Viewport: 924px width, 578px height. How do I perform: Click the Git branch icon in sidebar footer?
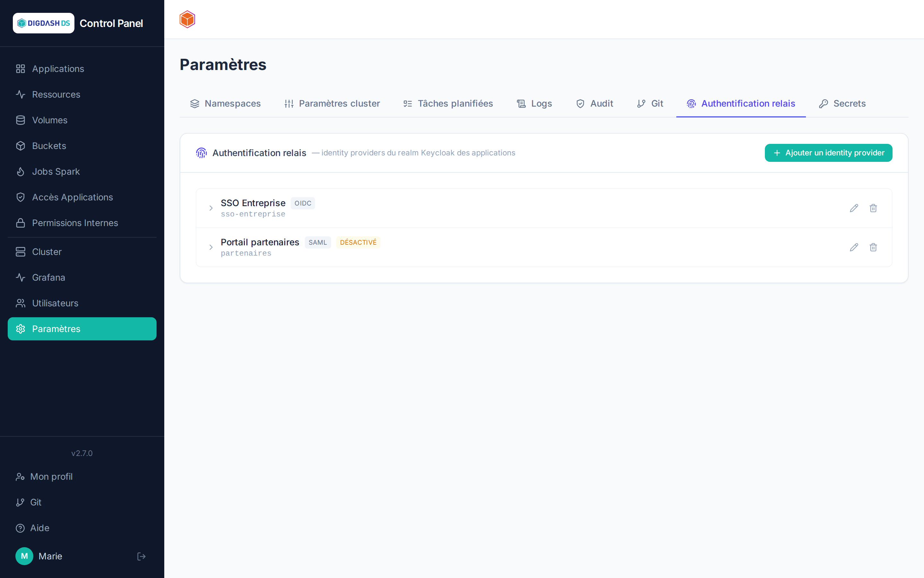point(20,502)
